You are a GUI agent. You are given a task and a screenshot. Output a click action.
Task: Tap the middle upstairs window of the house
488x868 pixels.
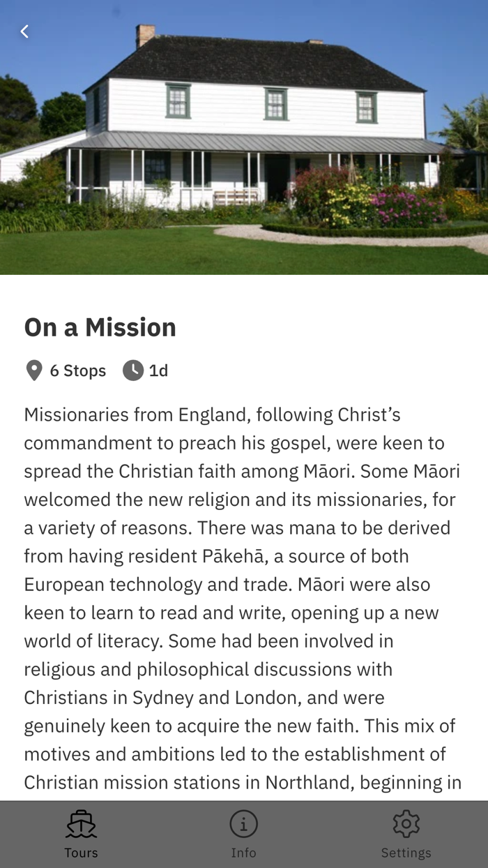276,103
